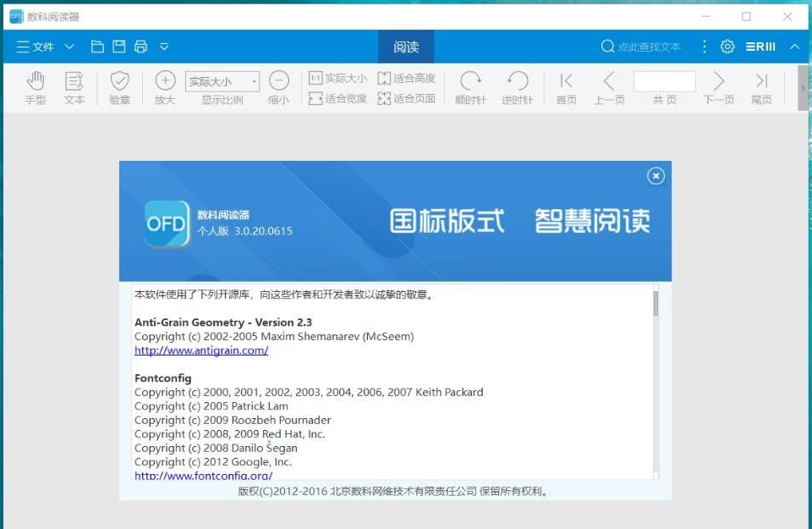Image resolution: width=812 pixels, height=529 pixels.
Task: Click the printer icon
Action: [141, 47]
